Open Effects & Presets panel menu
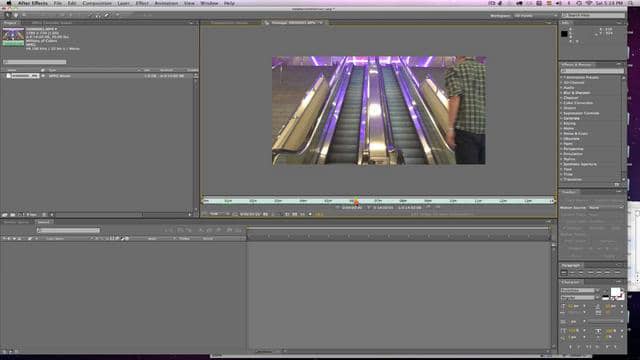Viewport: 640px width, 360px height. coord(619,64)
